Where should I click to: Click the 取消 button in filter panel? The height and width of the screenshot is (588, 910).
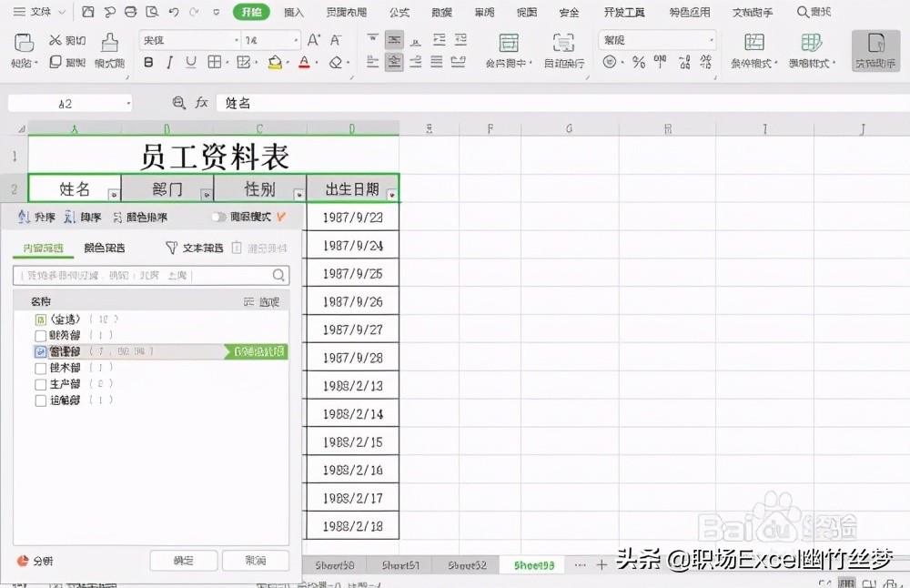coord(256,560)
